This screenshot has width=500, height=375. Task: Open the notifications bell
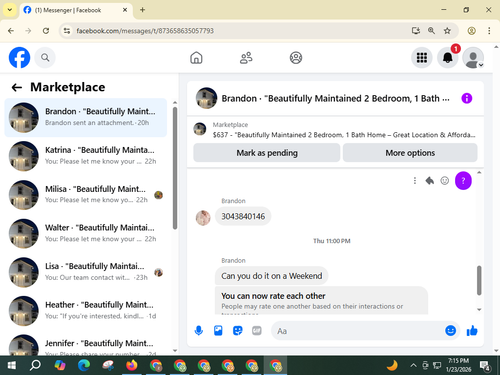coord(447,58)
